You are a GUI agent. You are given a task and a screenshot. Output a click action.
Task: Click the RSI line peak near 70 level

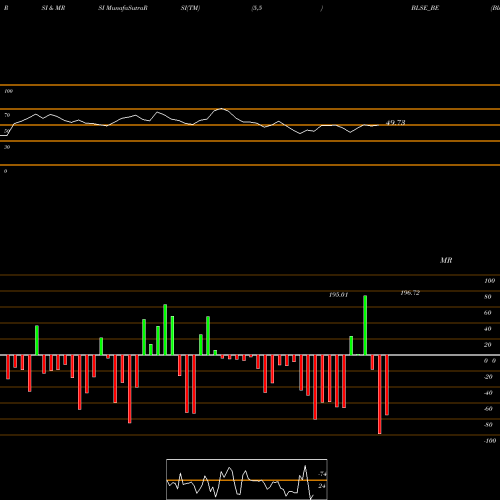point(221,109)
